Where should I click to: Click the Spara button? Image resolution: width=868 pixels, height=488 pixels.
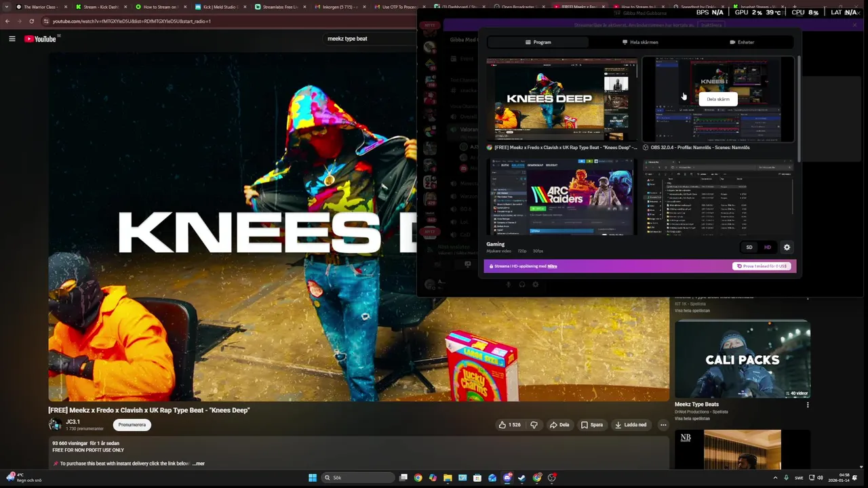click(591, 425)
